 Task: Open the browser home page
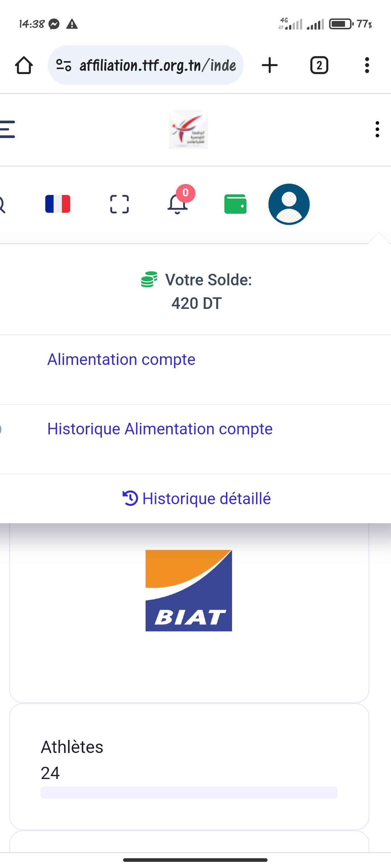click(x=24, y=65)
